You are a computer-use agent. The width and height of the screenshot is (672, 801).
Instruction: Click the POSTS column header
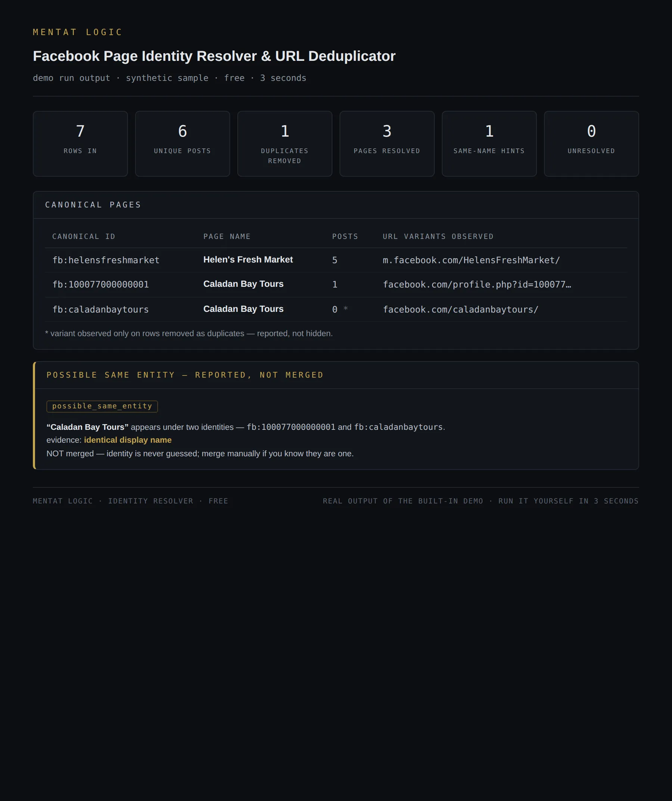[x=345, y=236]
